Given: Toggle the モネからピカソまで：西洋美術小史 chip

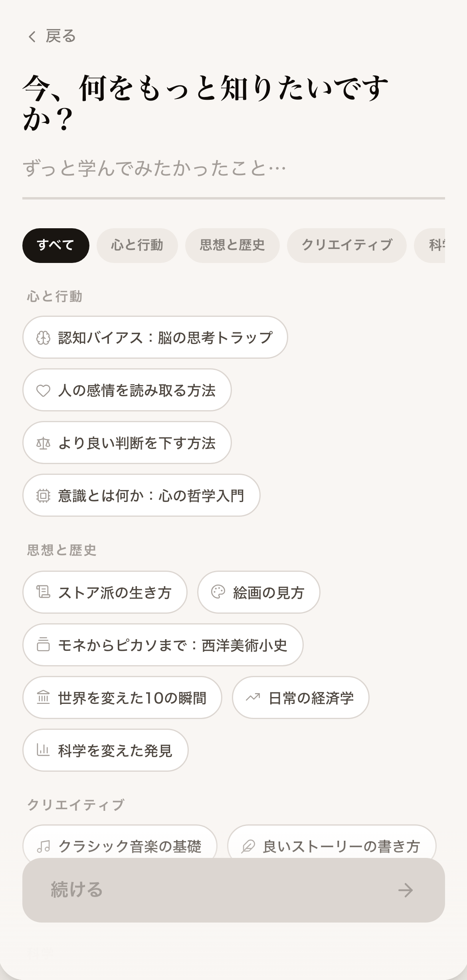Looking at the screenshot, I should [x=163, y=645].
